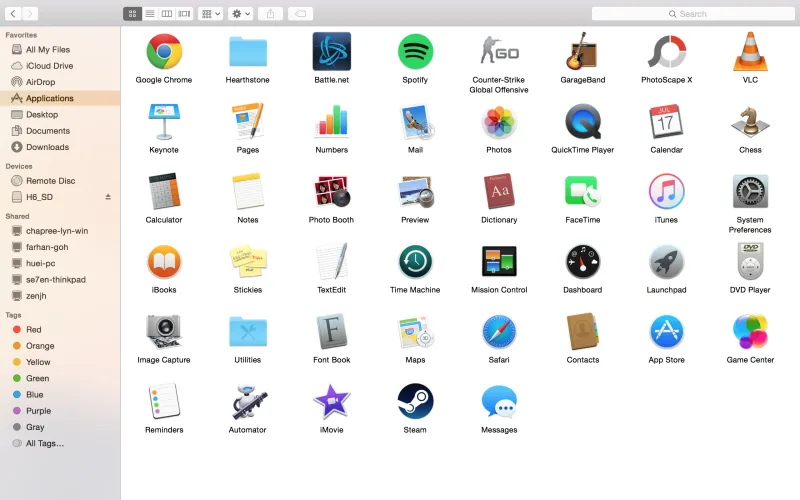
Task: Select the Messages speech bubble icon
Action: point(499,401)
